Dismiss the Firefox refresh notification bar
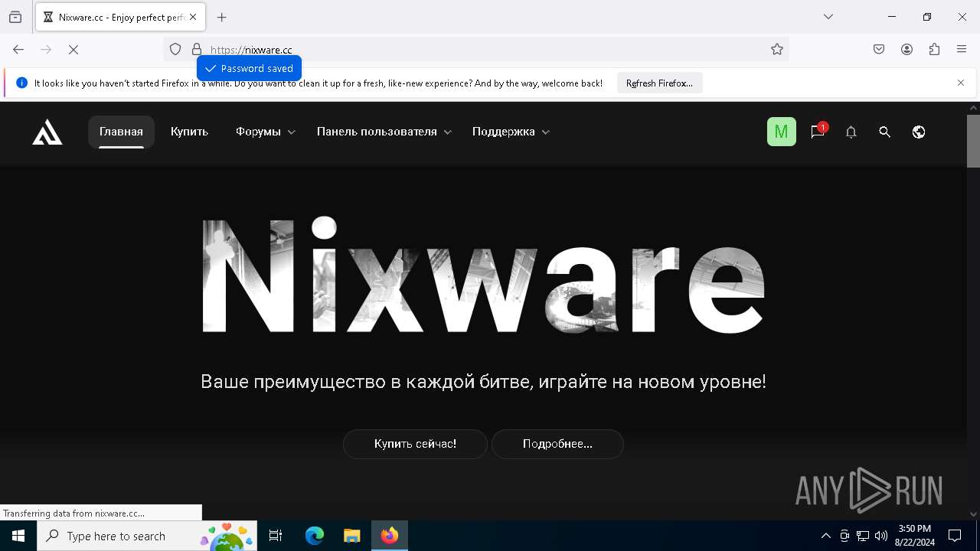The width and height of the screenshot is (980, 551). pyautogui.click(x=961, y=83)
